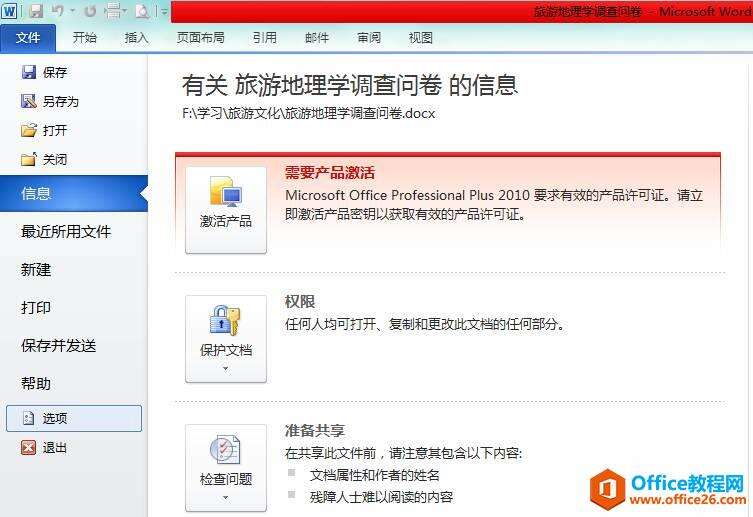Click the Word application icon in title bar
This screenshot has width=753, height=517.
click(9, 11)
